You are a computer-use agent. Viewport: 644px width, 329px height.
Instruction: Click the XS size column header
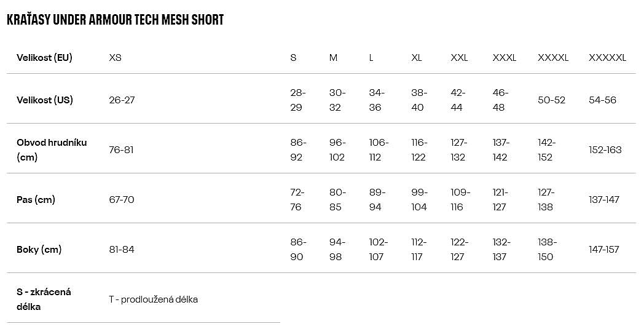(x=115, y=58)
